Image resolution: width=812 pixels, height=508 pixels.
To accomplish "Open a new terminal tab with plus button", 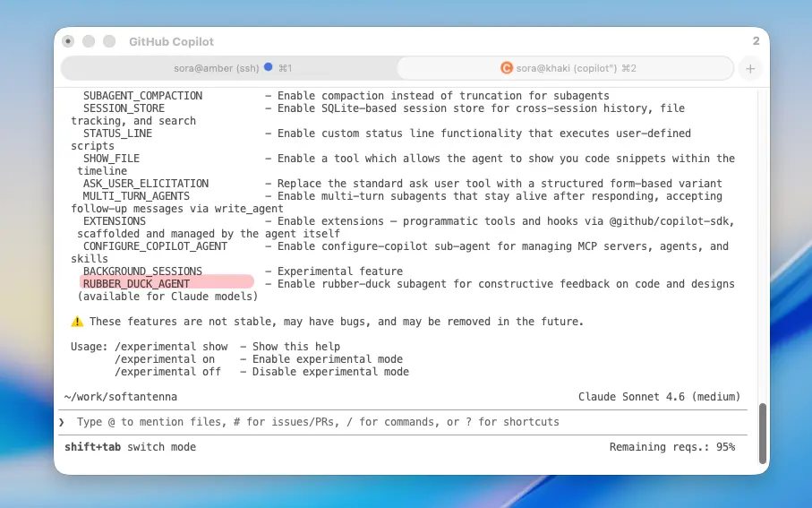I will pos(750,68).
